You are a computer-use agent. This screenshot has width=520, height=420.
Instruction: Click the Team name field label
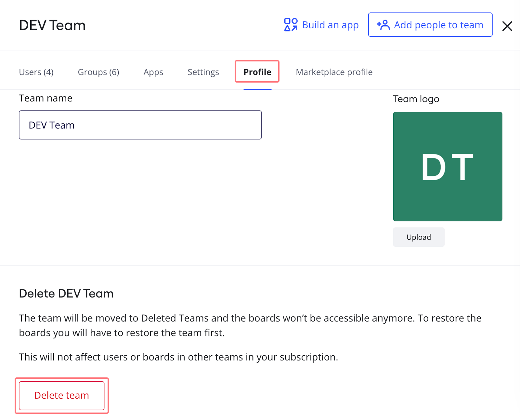[x=45, y=98]
